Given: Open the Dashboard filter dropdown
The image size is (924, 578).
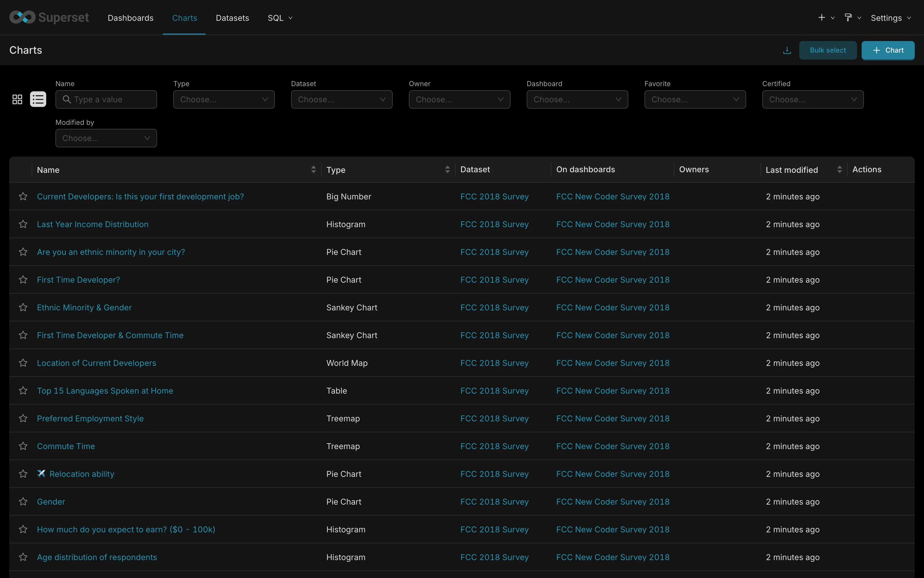Looking at the screenshot, I should (x=577, y=99).
